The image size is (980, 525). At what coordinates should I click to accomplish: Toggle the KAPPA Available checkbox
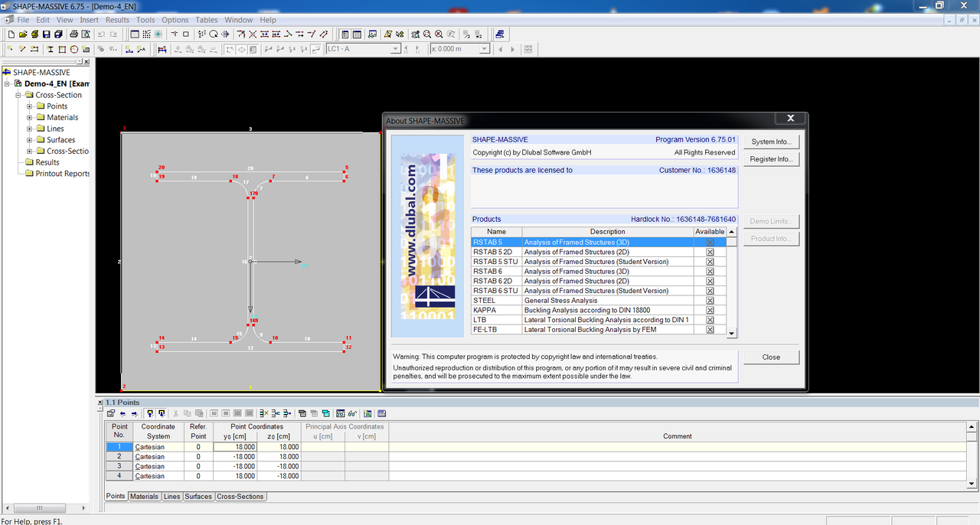710,310
